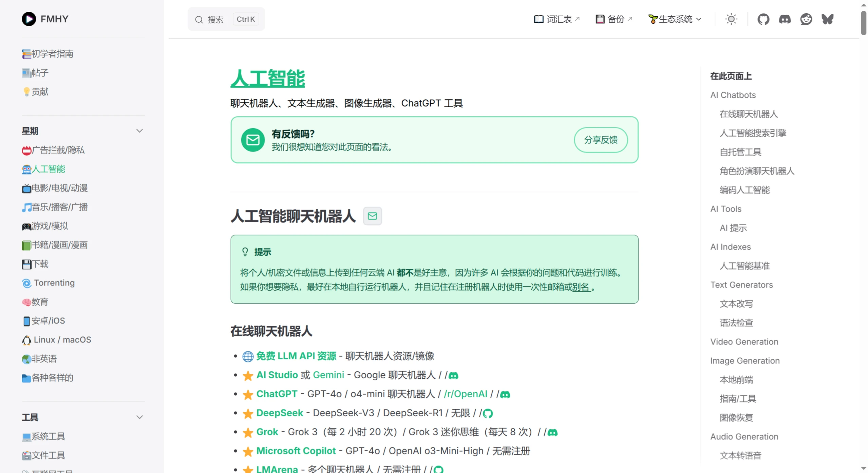Open the DeepSeek link
The height and width of the screenshot is (473, 868).
point(280,413)
